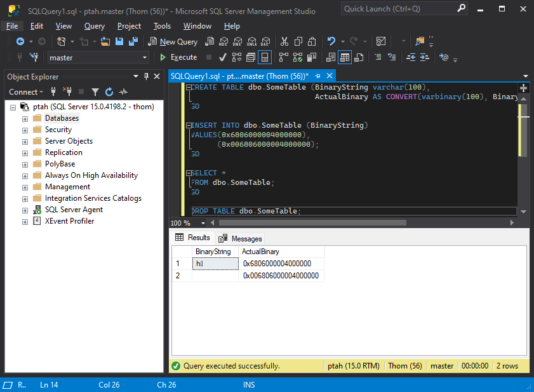
Task: Click the Increase Indent icon
Action: 424,57
